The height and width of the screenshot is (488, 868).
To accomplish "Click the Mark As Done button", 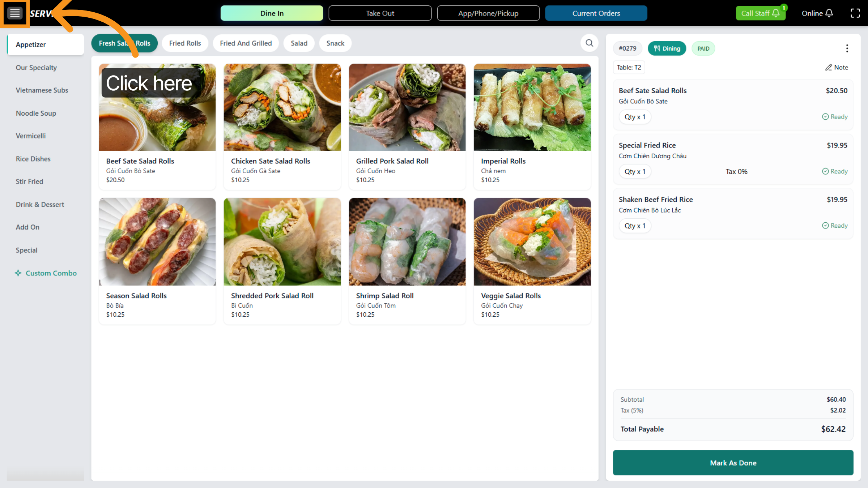I will point(733,463).
